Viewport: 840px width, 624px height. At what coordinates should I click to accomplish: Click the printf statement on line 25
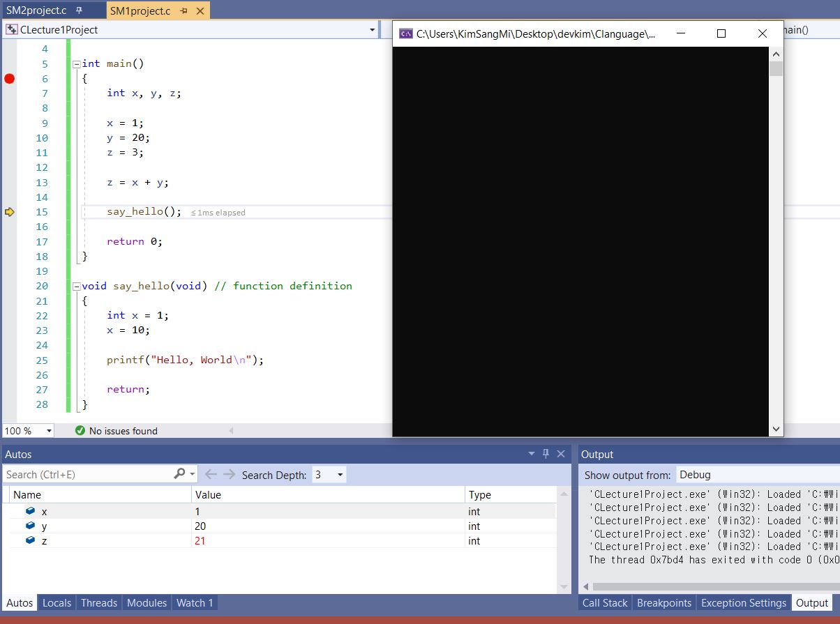[x=186, y=360]
